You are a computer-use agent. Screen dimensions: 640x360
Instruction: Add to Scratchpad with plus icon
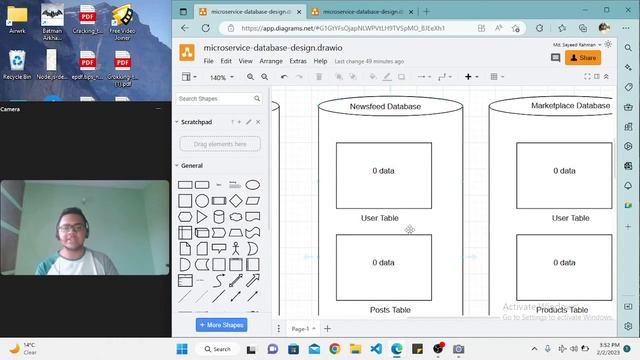coord(239,122)
